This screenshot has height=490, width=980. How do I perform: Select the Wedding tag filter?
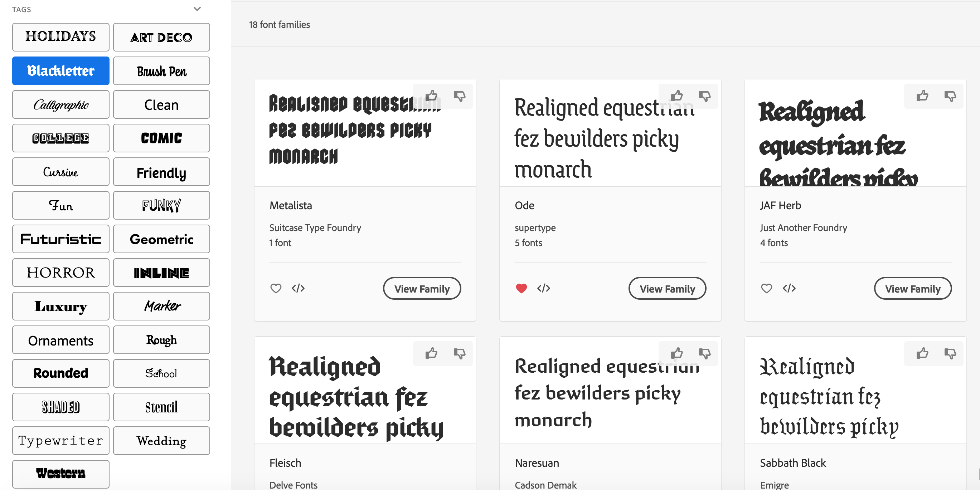[x=161, y=441]
